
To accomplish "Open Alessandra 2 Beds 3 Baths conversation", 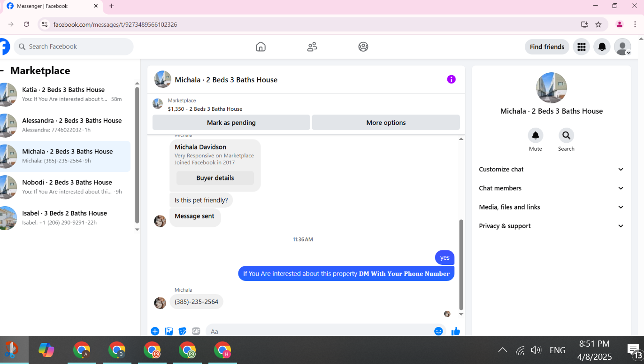I will (x=65, y=125).
